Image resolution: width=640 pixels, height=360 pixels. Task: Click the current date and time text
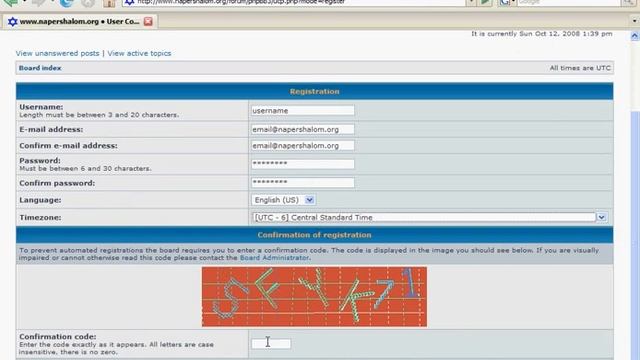tap(542, 34)
